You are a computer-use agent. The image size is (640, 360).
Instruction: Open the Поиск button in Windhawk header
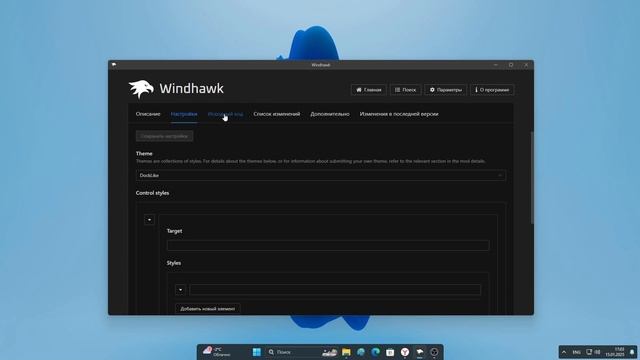click(405, 90)
